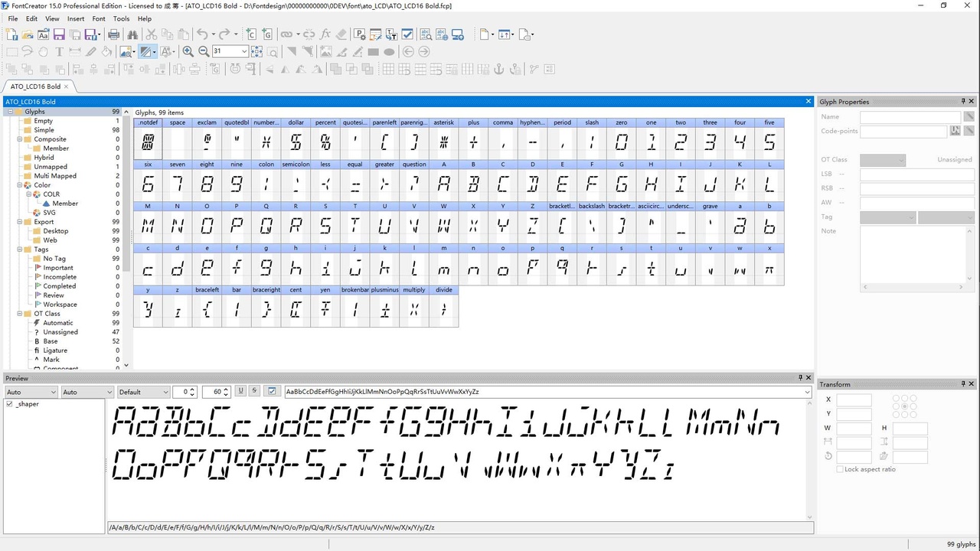Screen dimensions: 980x551
Task: Select the .notdef glyph cell
Action: point(148,139)
